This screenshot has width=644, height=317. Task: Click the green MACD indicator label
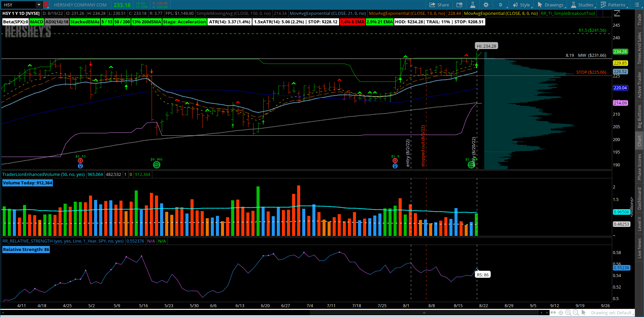pos(37,22)
